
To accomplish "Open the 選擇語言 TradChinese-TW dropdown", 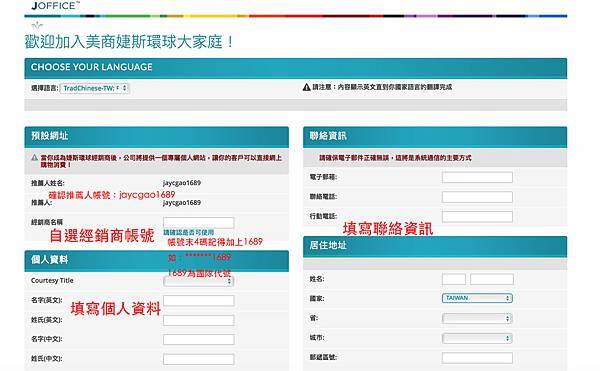I will pos(94,88).
